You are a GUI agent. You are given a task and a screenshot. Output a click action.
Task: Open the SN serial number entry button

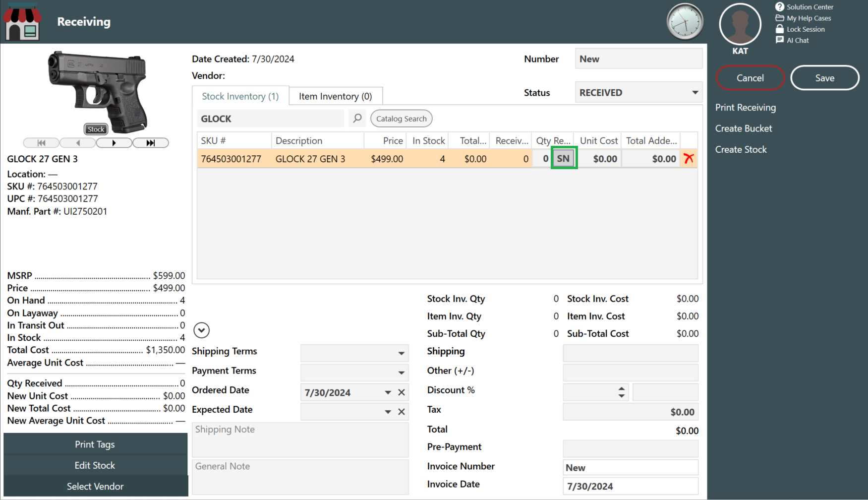click(x=564, y=159)
